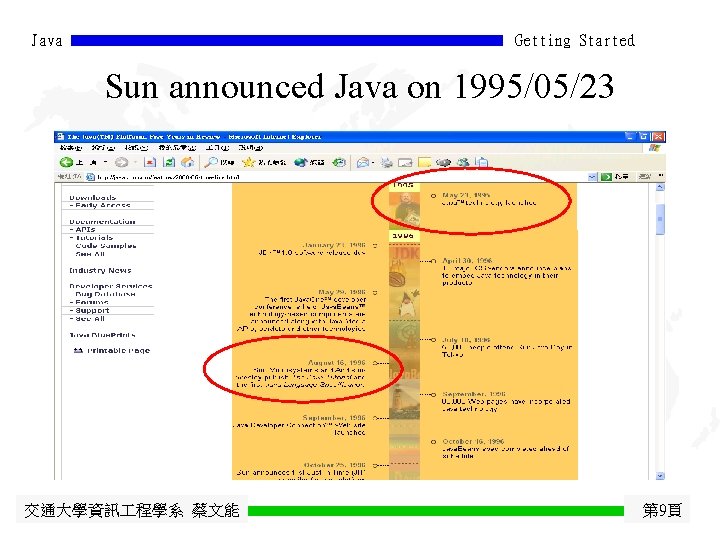Click the May 23, 1995 timeline entry

489,199
